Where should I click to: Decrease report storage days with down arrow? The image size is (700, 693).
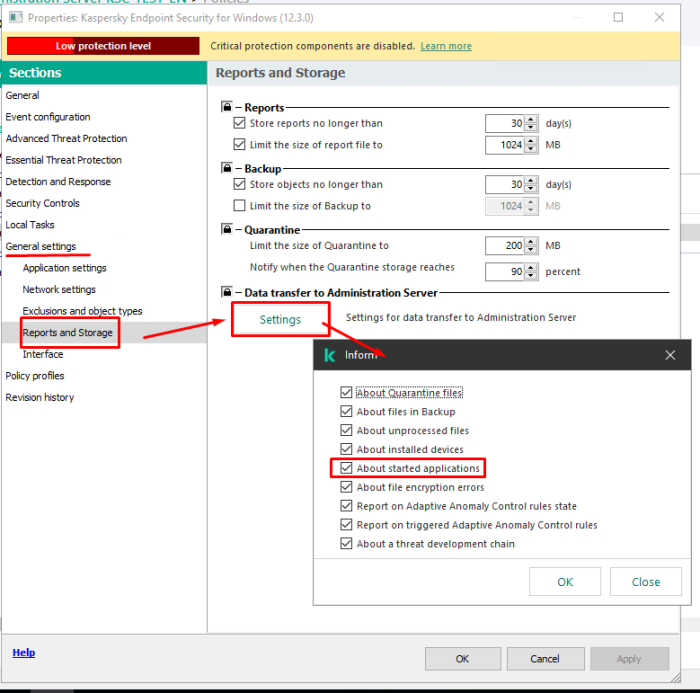click(x=530, y=127)
